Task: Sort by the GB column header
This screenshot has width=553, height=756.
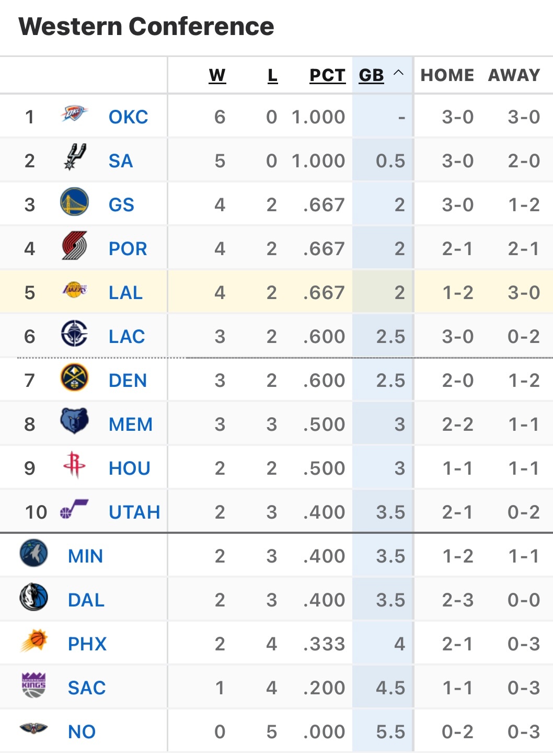Action: pos(371,75)
